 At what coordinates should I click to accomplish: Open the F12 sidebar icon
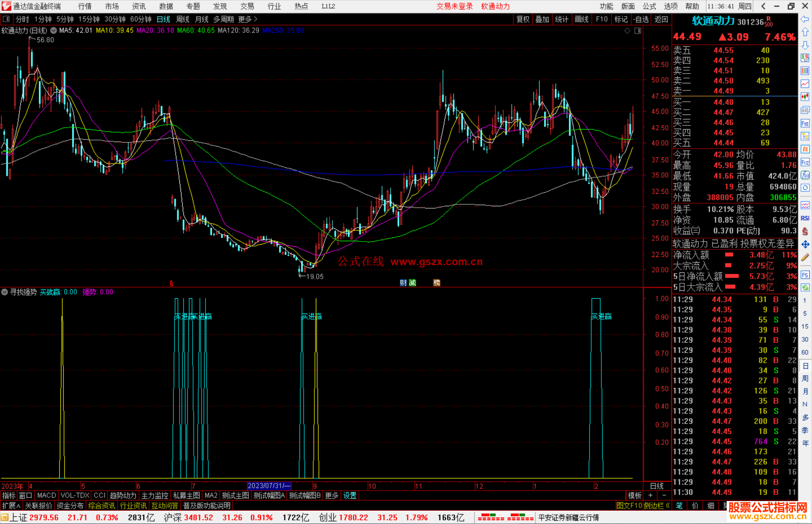pyautogui.click(x=805, y=162)
